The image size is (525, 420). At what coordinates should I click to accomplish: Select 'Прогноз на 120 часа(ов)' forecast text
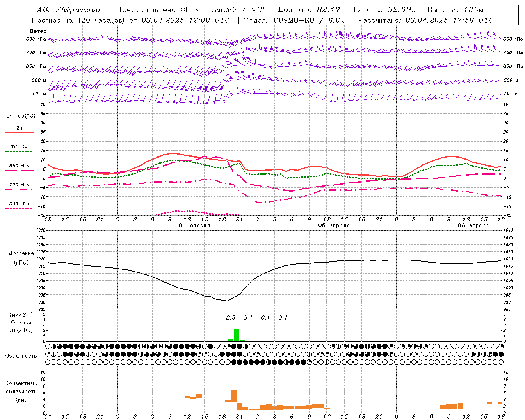pyautogui.click(x=79, y=20)
